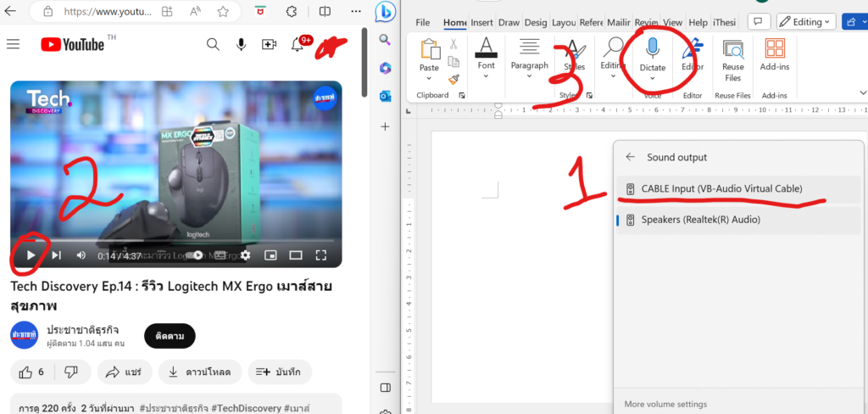Open the YouTube hamburger menu
This screenshot has height=414, width=868.
13,44
